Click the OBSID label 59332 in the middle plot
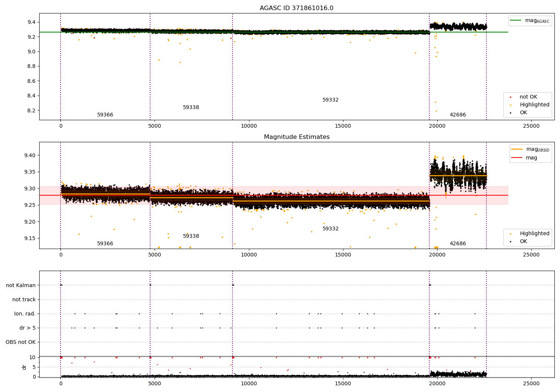The image size is (560, 392). [x=330, y=229]
